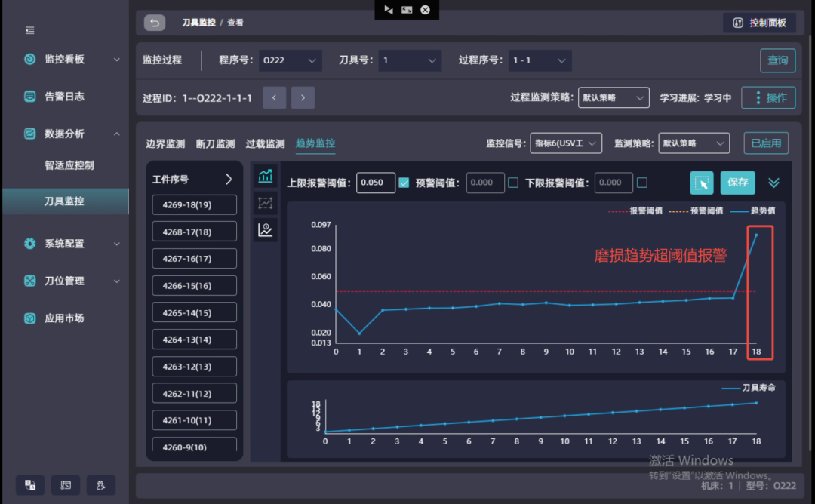Select workpiece 4268-17(18)

tap(195, 232)
